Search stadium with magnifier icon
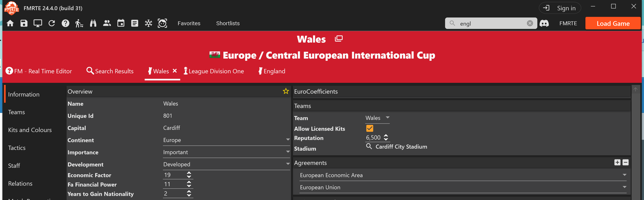This screenshot has height=200, width=644. pos(369,146)
